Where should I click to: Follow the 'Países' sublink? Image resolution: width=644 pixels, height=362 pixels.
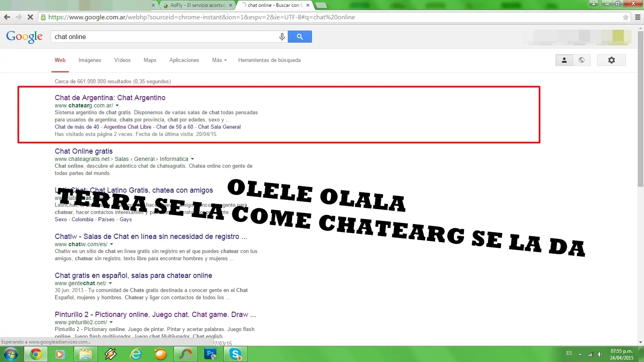[x=106, y=220]
